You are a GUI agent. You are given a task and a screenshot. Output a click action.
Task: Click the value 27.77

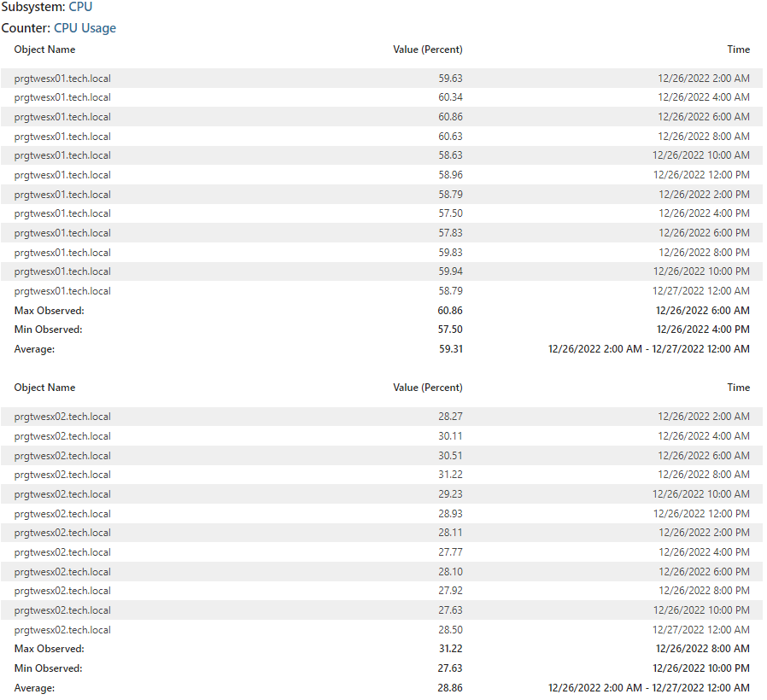click(450, 552)
